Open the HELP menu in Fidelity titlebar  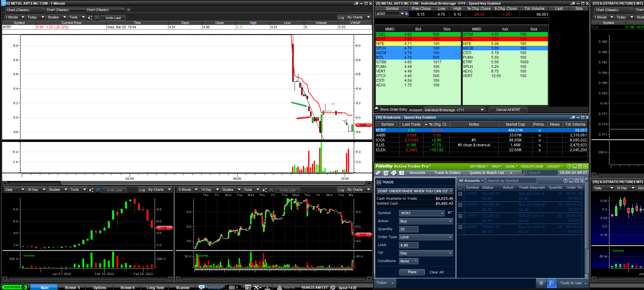pos(497,167)
